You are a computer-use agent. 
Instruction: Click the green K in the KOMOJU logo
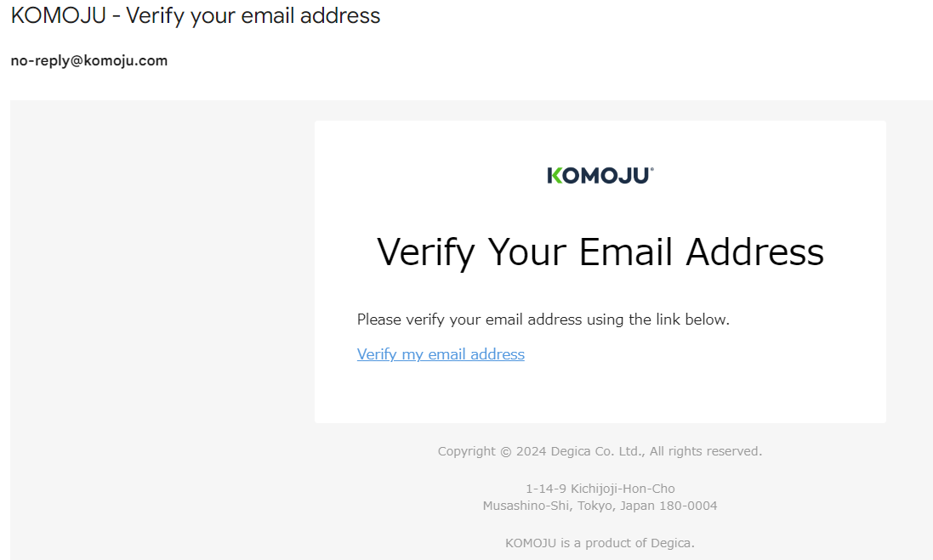click(x=555, y=176)
